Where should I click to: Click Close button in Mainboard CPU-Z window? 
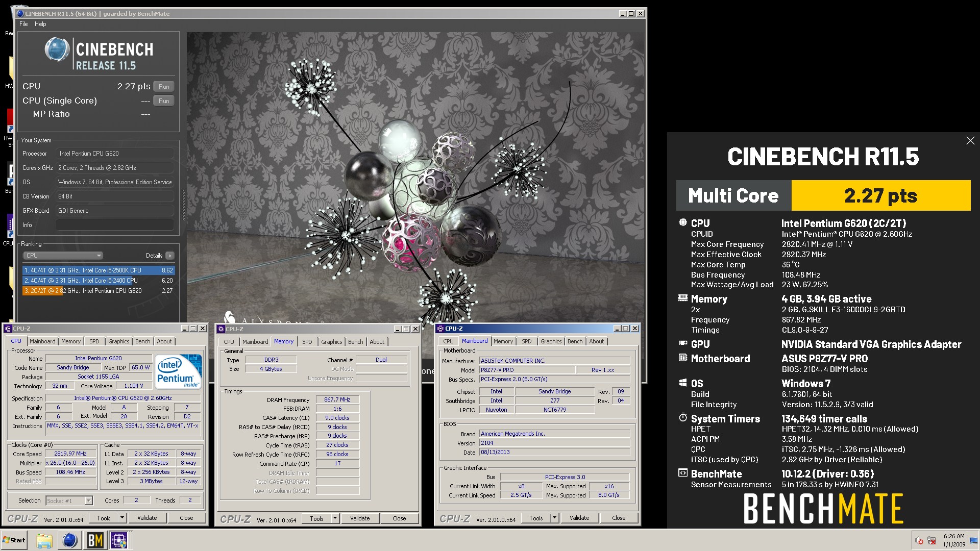[x=619, y=518]
